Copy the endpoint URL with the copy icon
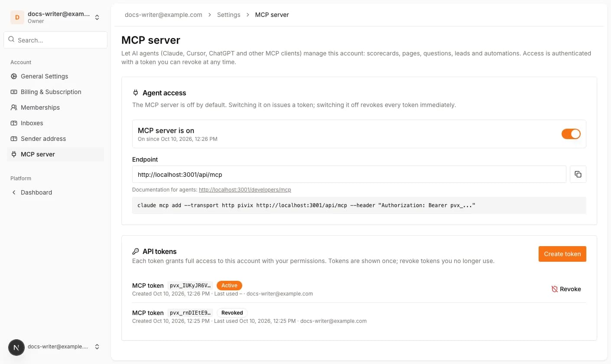Screen dimensions: 611x364 tap(578, 174)
